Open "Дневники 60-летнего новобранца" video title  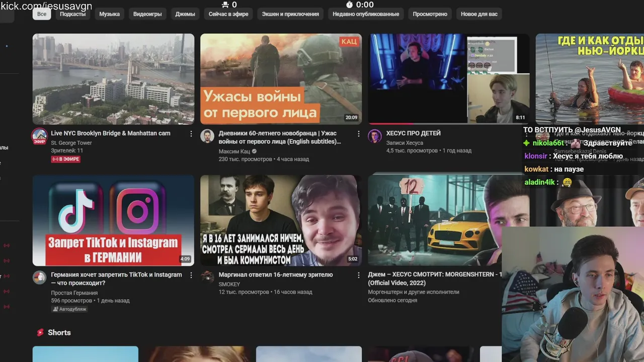click(x=280, y=137)
